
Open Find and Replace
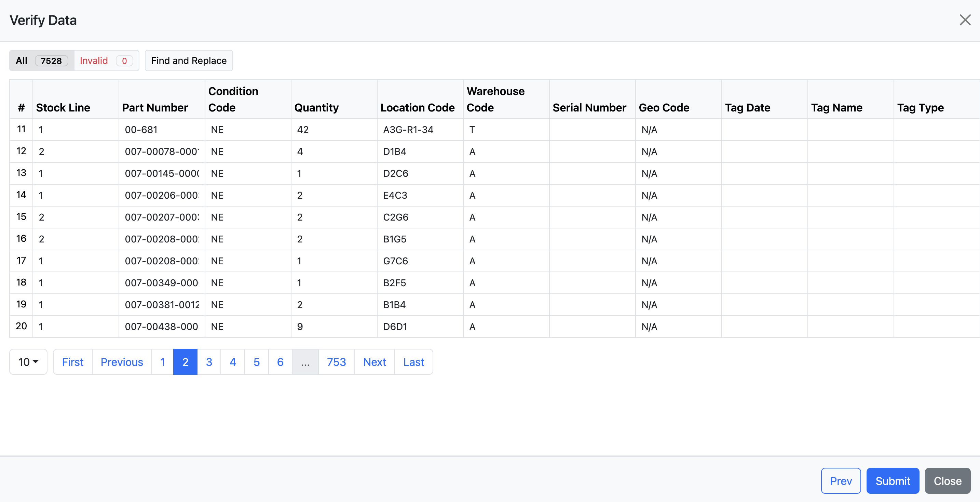pos(189,61)
